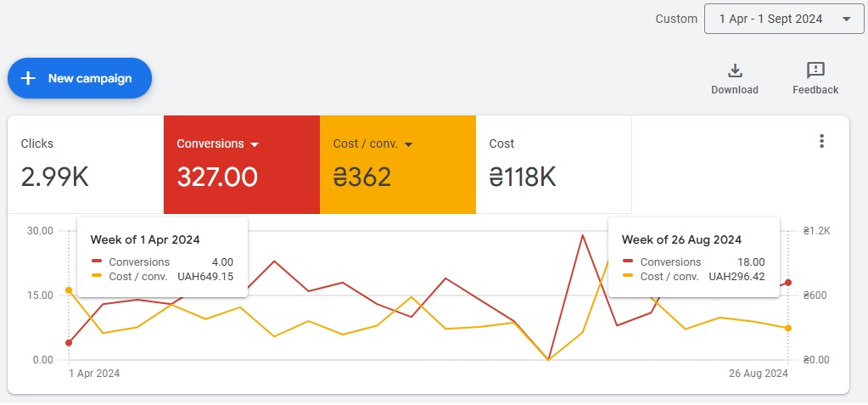
Task: Click the 2.99K clicks value
Action: (55, 177)
